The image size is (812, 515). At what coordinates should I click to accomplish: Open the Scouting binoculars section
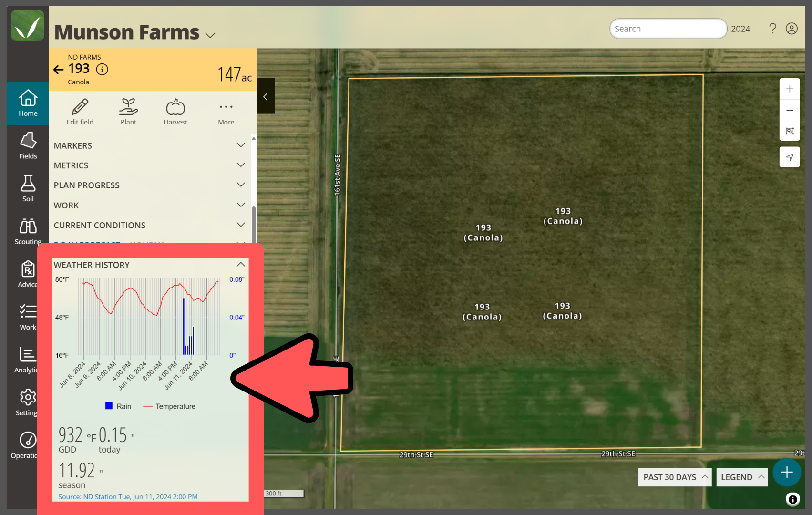coord(28,232)
